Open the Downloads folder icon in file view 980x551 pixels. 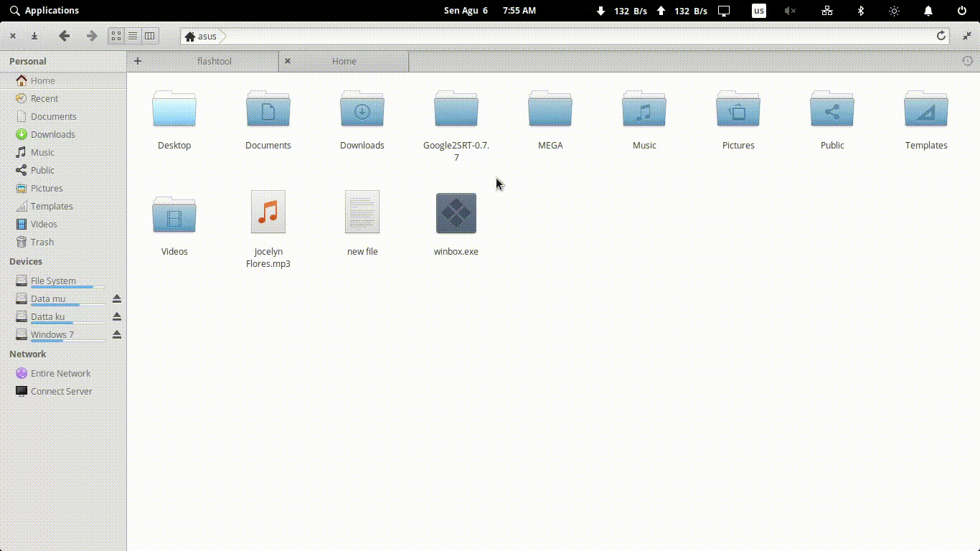click(x=362, y=109)
